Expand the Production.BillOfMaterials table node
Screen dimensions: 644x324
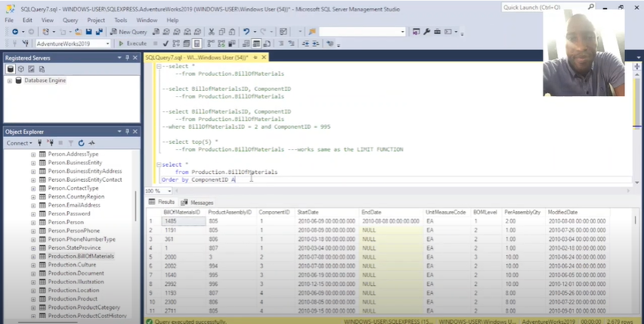[33, 256]
